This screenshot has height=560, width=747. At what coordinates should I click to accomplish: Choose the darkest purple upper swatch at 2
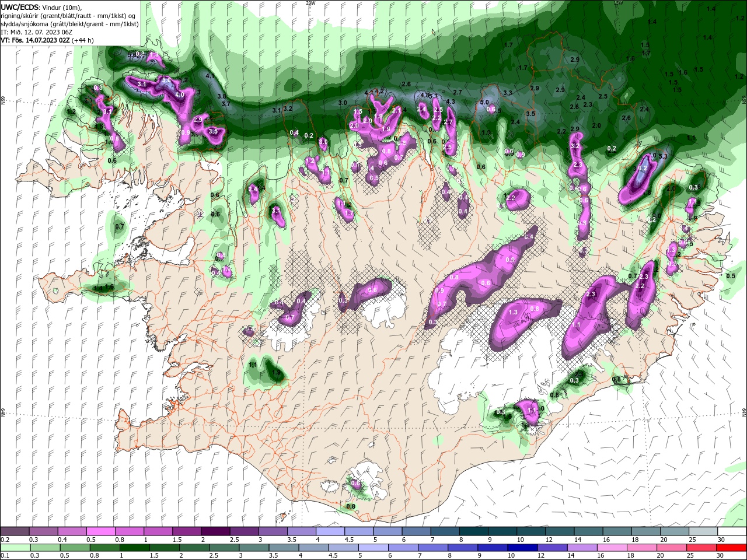point(215,531)
